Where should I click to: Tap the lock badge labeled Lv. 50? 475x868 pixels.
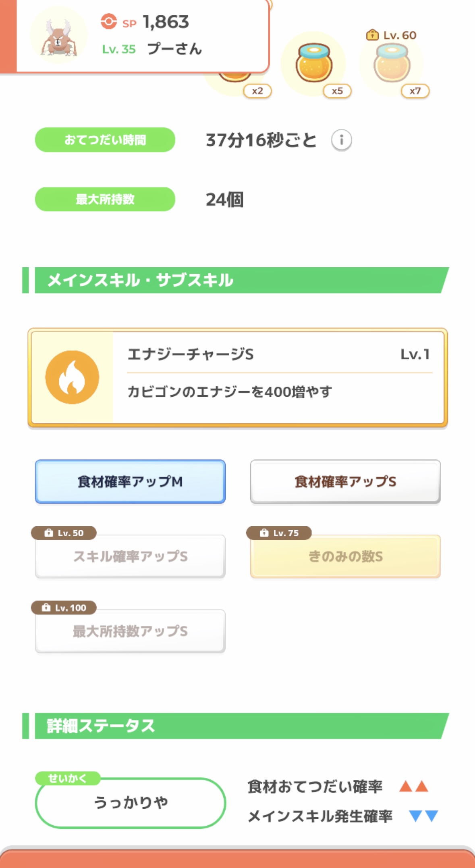coord(64,533)
